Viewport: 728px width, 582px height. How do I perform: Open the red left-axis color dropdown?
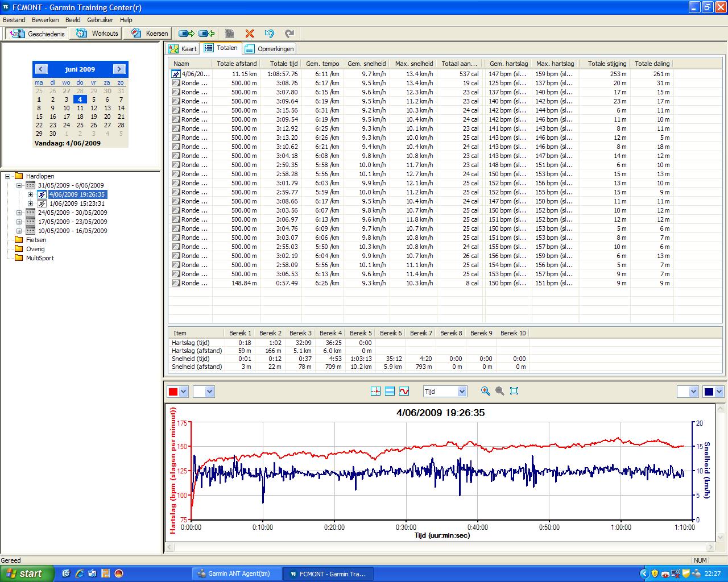tap(183, 392)
